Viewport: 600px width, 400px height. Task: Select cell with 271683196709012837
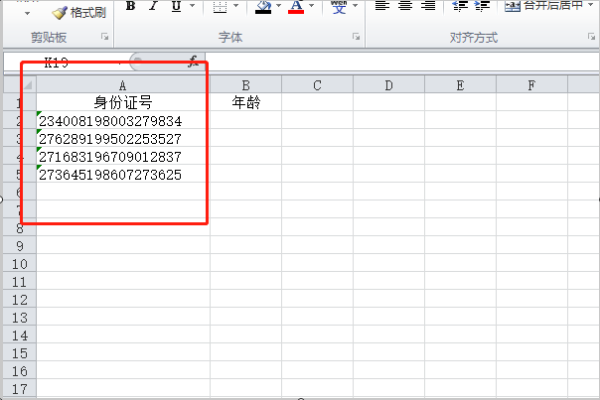click(x=123, y=156)
